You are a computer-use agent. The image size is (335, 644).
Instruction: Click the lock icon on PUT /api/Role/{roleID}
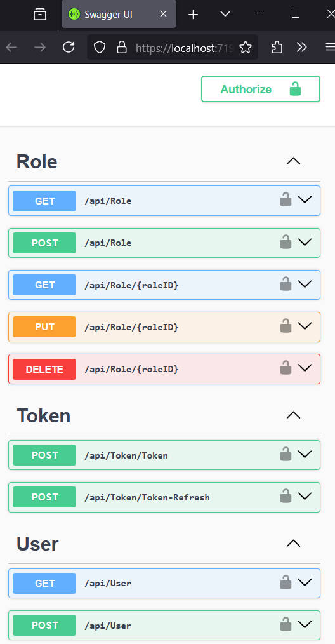286,326
